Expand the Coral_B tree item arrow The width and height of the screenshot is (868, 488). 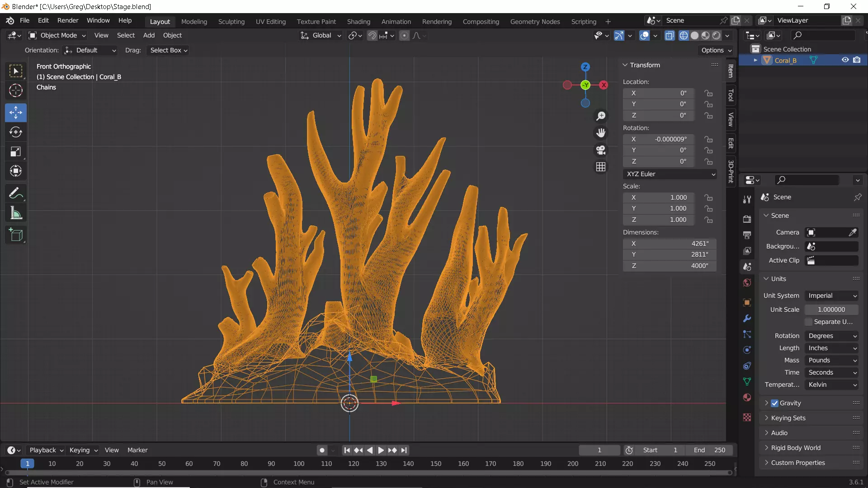tap(755, 60)
